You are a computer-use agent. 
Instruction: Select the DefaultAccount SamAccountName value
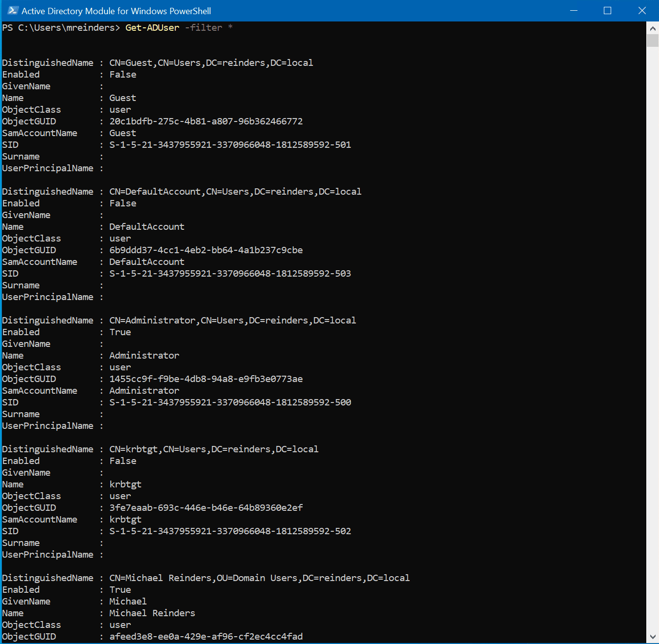click(146, 262)
